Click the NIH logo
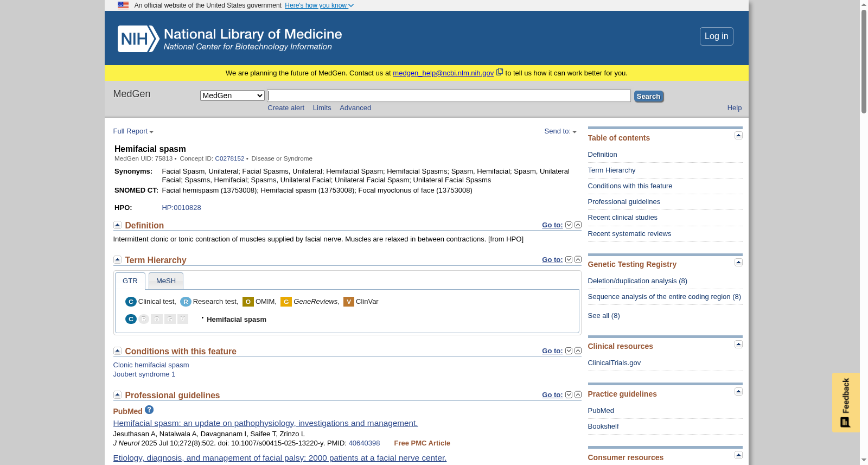This screenshot has width=868, height=465. [x=138, y=39]
